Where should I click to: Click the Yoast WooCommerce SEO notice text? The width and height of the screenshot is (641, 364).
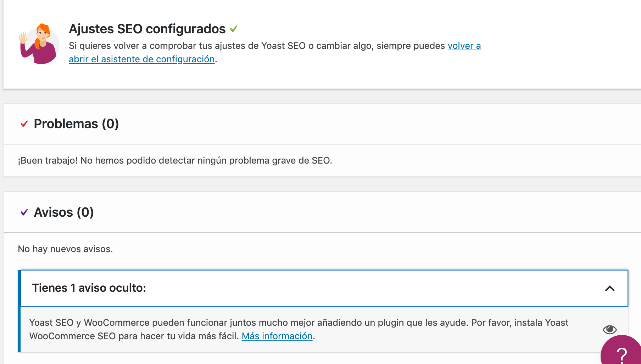pos(299,329)
